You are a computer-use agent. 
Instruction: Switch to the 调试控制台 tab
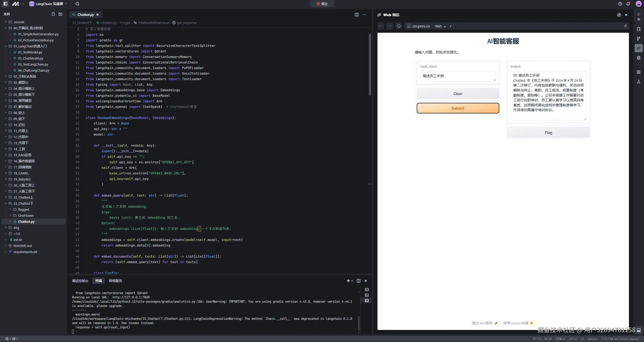80,281
